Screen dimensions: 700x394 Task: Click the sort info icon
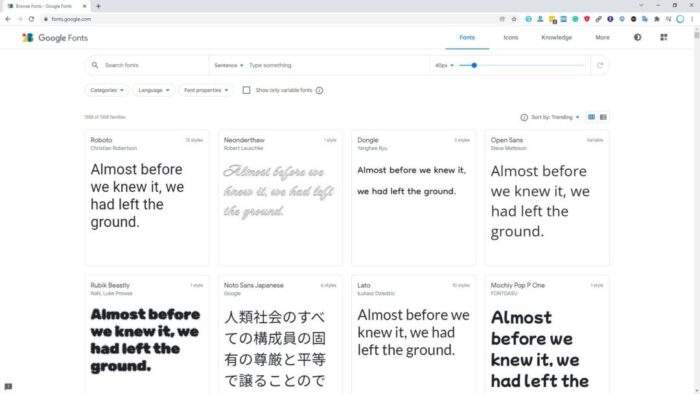(x=524, y=117)
